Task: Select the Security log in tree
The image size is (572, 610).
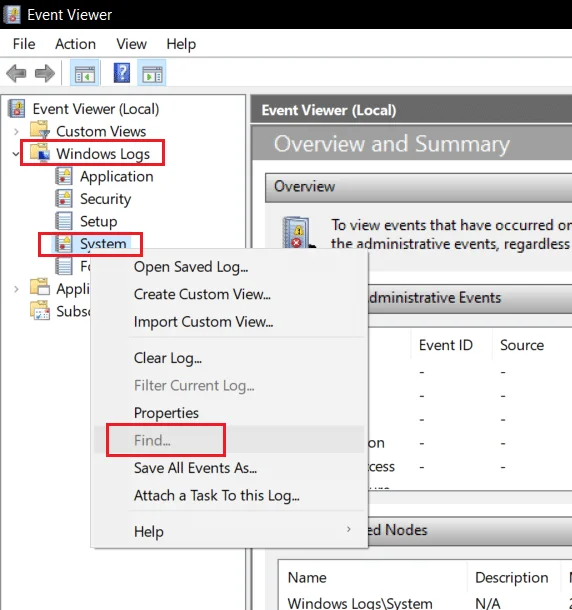Action: click(105, 199)
